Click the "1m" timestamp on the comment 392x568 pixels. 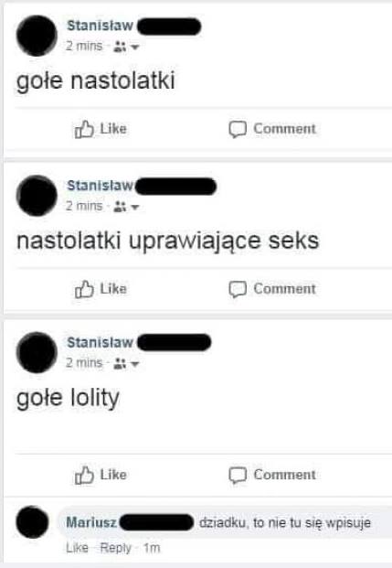coord(152,548)
